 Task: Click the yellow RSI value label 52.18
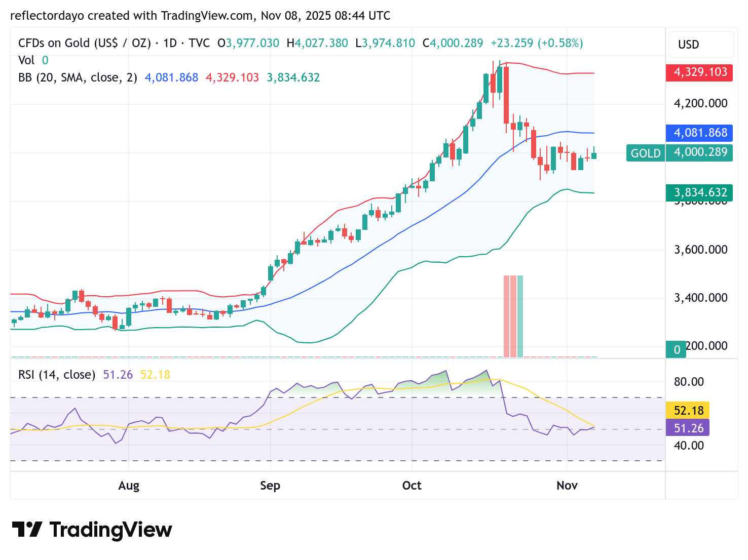point(688,410)
